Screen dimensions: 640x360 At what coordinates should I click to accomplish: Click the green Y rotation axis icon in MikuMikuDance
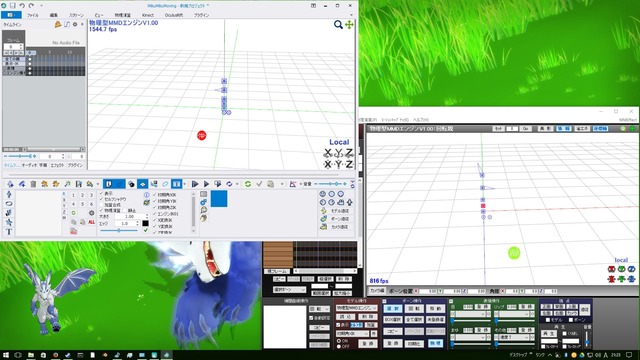(x=621, y=269)
